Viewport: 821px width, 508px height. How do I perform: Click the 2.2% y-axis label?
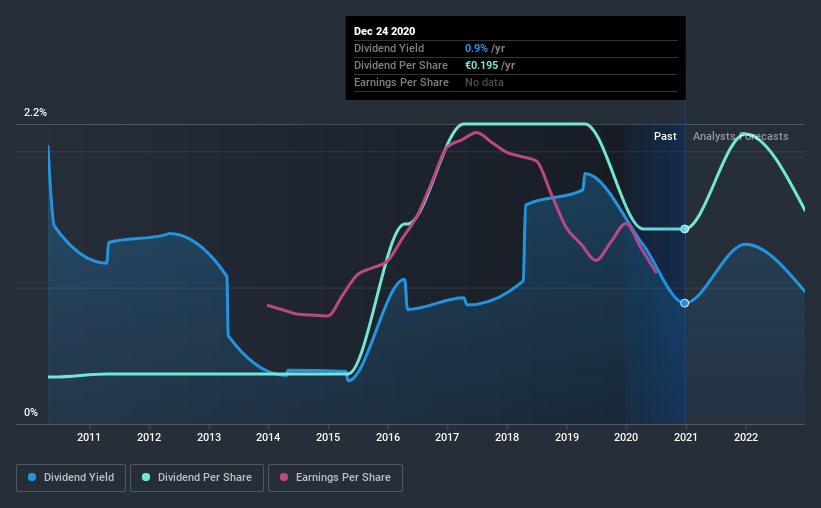[x=35, y=113]
